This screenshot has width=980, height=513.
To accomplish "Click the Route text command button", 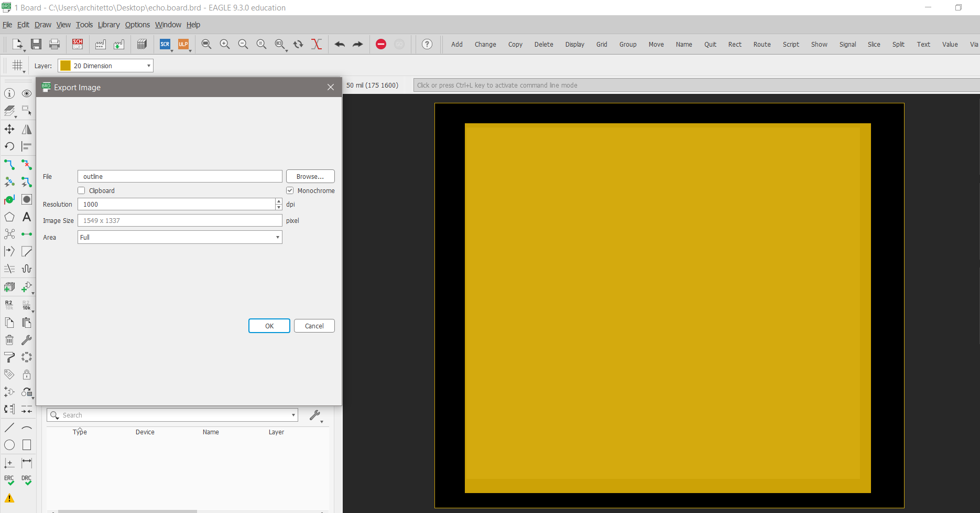I will 762,44.
